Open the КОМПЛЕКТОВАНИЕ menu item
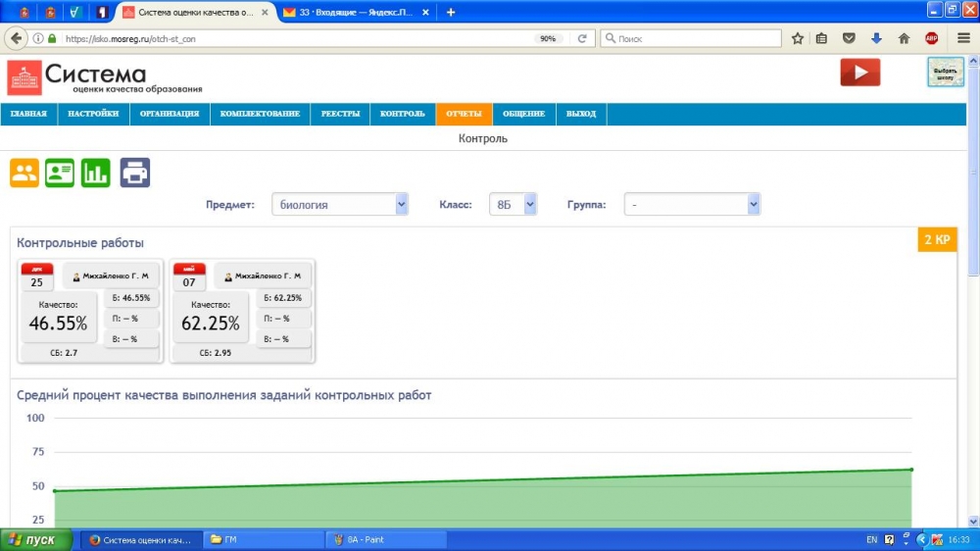980x551 pixels. click(260, 114)
